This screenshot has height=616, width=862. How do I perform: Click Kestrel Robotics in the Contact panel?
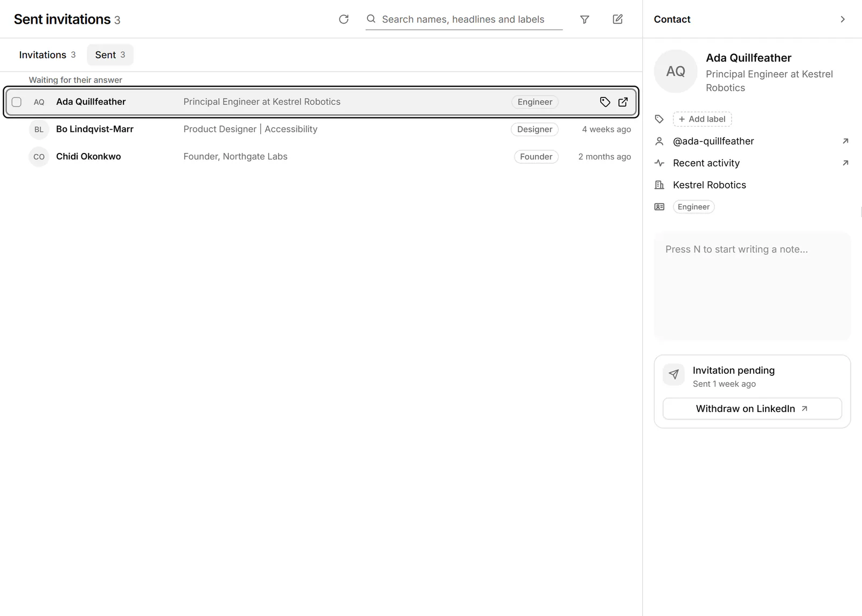[x=710, y=185]
